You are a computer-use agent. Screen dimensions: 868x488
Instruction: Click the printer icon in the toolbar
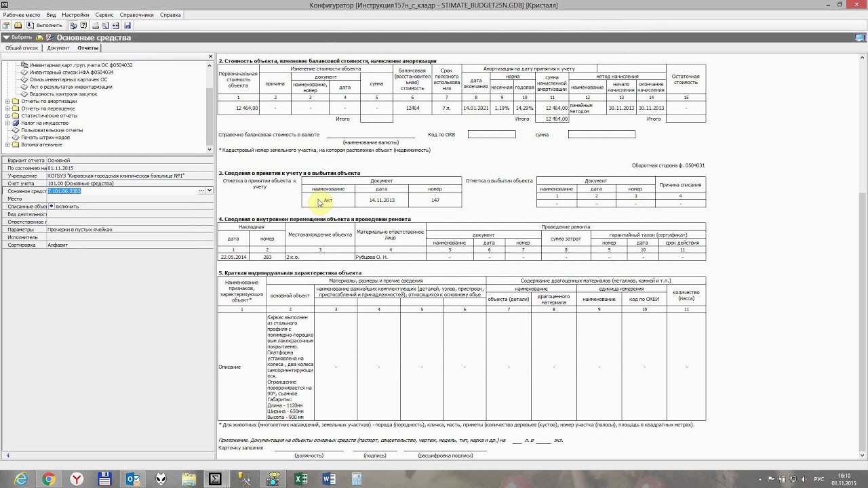[x=96, y=25]
